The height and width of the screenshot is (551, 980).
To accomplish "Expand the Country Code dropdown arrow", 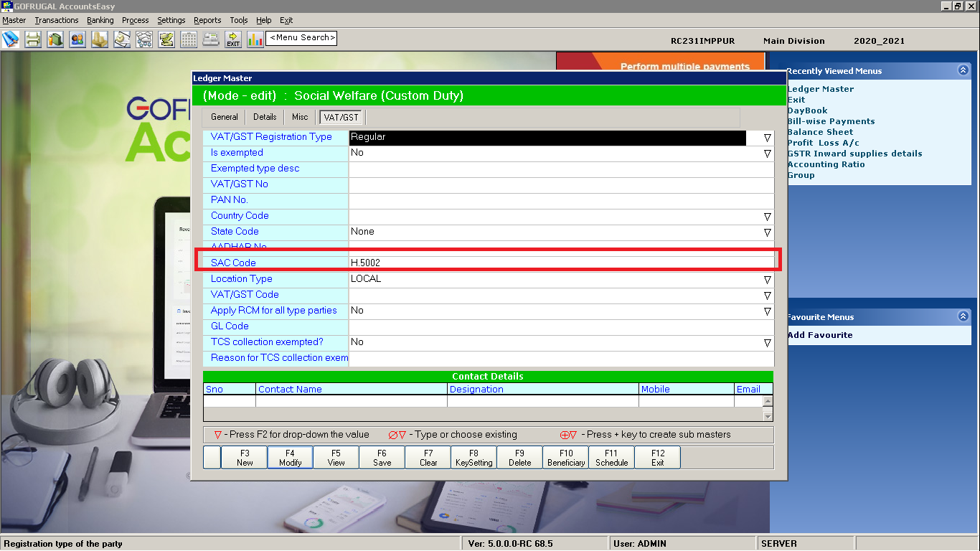I will pyautogui.click(x=767, y=216).
